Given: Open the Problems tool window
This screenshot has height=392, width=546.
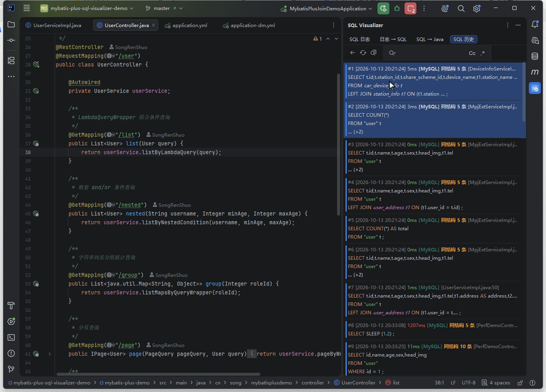Looking at the screenshot, I should click(x=11, y=353).
